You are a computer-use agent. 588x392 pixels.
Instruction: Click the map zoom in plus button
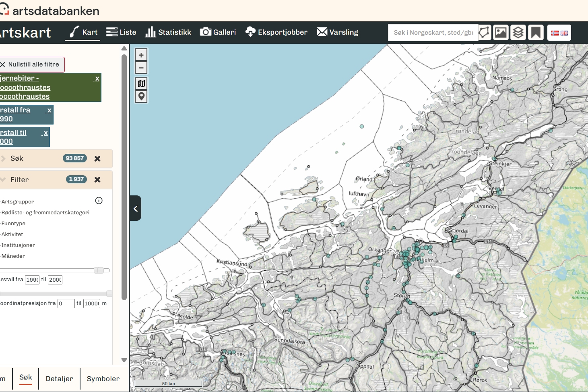click(141, 55)
